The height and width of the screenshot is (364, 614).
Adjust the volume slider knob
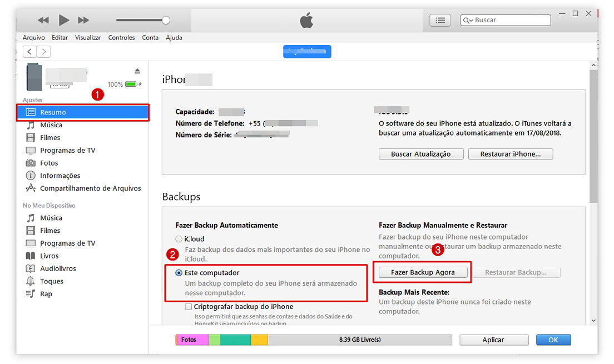[x=166, y=20]
